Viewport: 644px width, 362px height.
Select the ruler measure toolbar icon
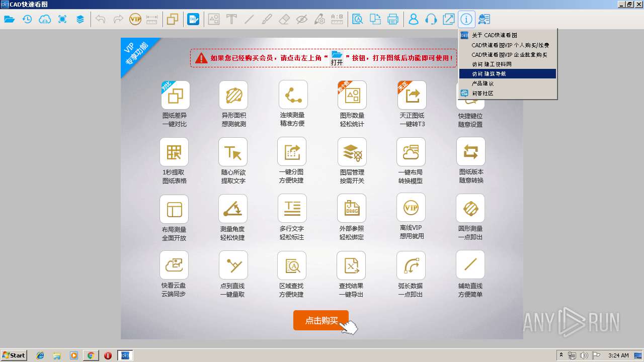[x=152, y=20]
